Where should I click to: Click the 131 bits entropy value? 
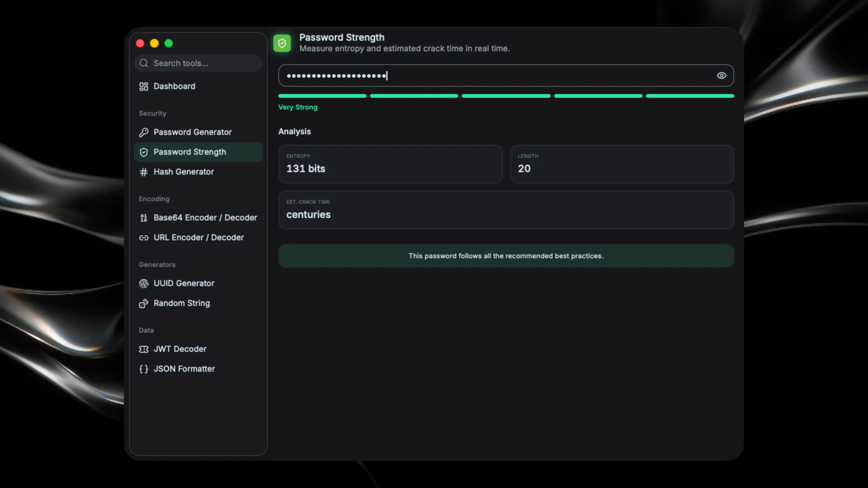306,168
